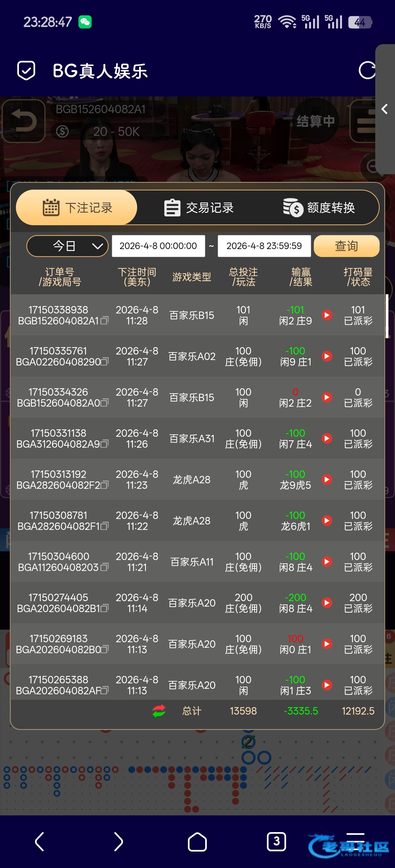Switch to the 交易记录 tab
The height and width of the screenshot is (868, 395).
click(x=199, y=208)
